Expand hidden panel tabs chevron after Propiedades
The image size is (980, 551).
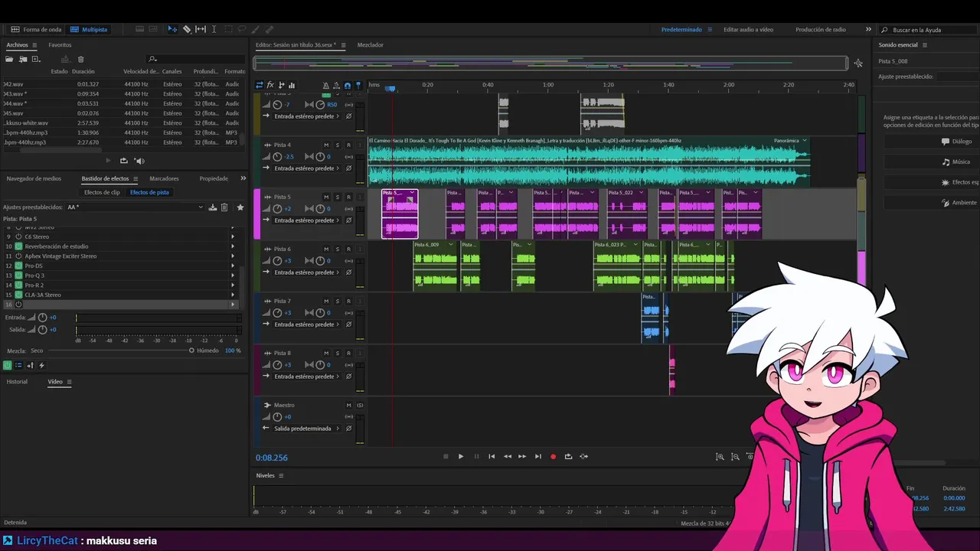(243, 178)
